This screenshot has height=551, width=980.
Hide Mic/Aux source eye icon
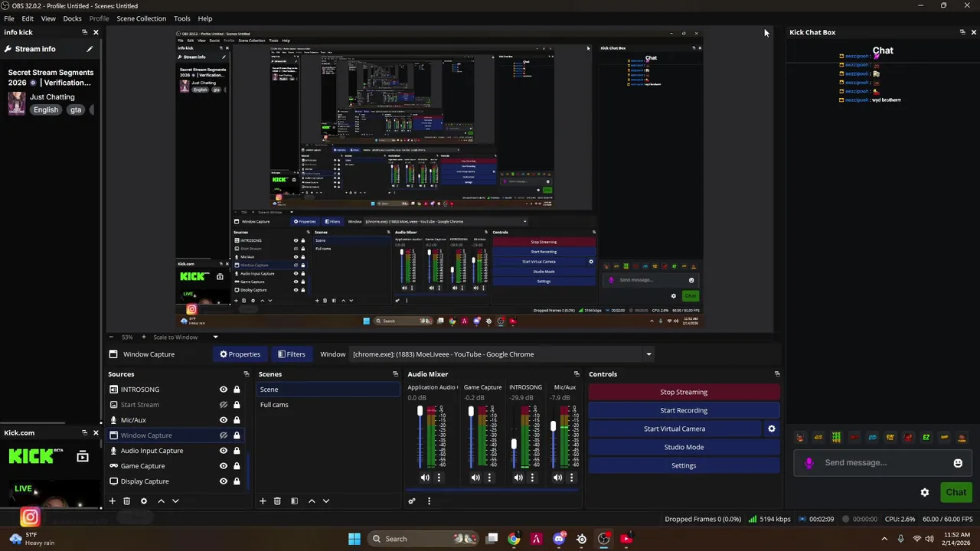click(224, 420)
